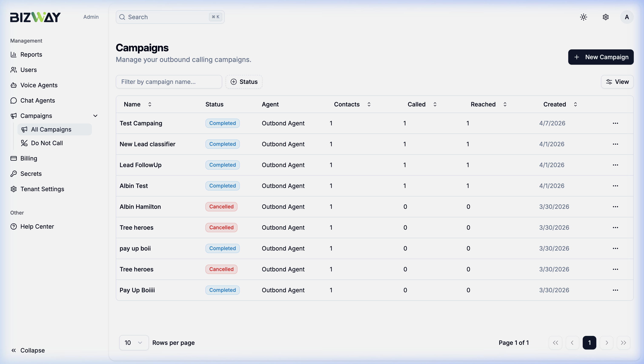Go to the previous page arrow
The width and height of the screenshot is (644, 364).
click(x=572, y=343)
